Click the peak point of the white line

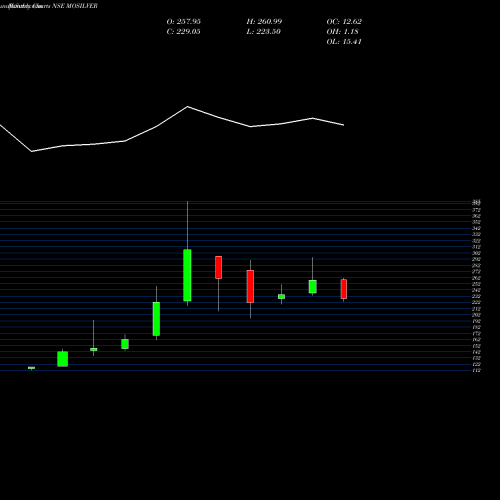(x=187, y=107)
